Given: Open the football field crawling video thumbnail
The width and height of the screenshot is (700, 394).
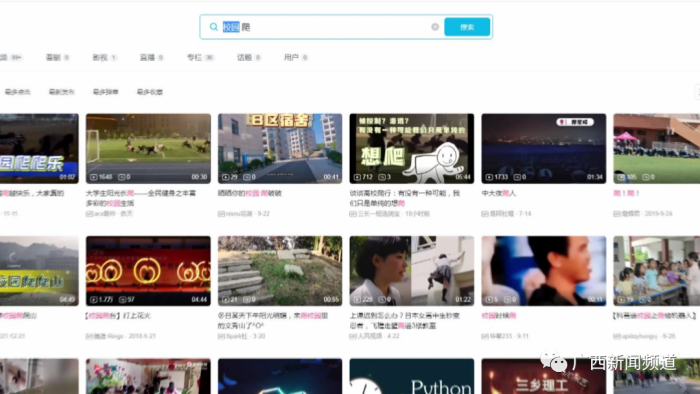Looking at the screenshot, I should point(148,148).
